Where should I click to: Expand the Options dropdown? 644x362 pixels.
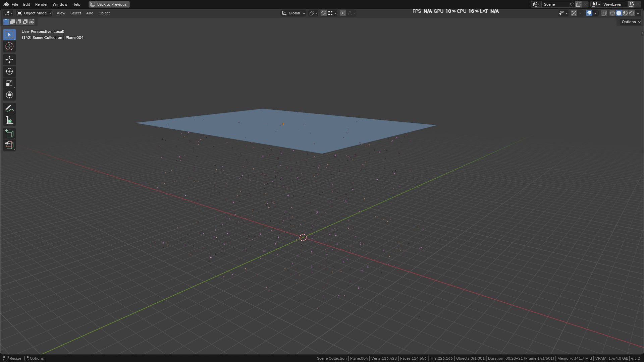tap(631, 22)
